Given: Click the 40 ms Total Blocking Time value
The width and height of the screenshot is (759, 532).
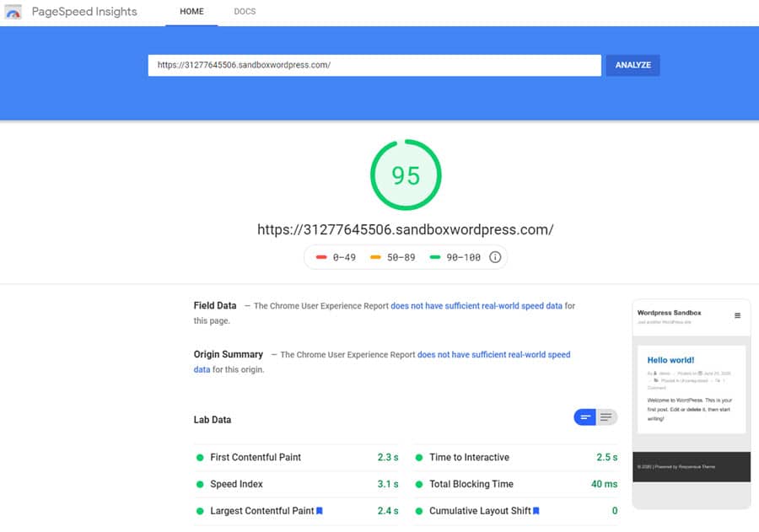Looking at the screenshot, I should 604,484.
